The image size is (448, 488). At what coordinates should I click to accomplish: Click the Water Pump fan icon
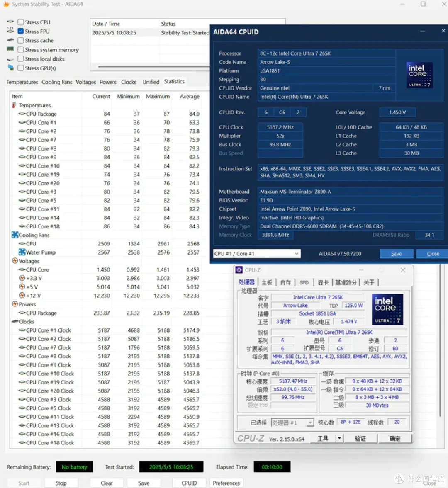pos(22,252)
